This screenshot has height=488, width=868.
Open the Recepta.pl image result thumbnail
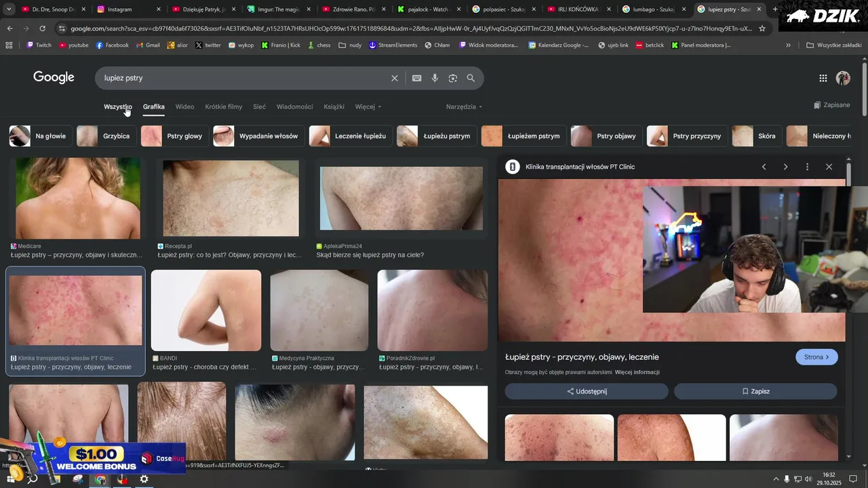click(231, 199)
